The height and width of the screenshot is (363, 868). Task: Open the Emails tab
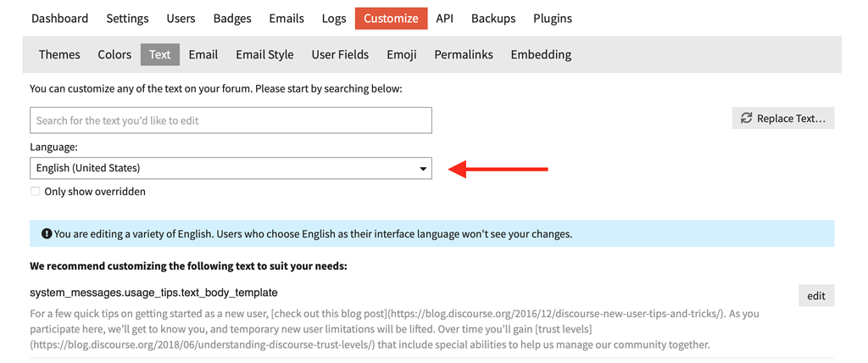pos(287,19)
